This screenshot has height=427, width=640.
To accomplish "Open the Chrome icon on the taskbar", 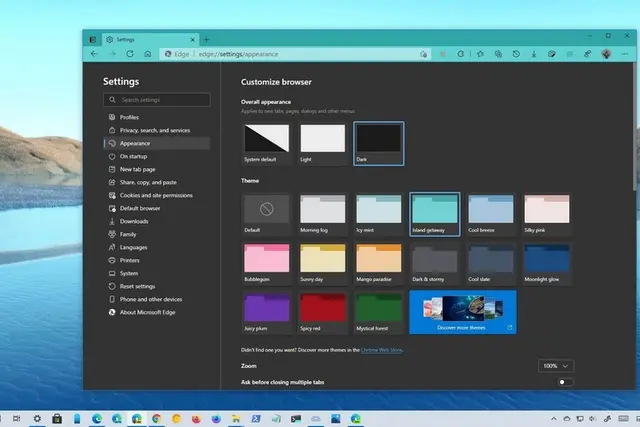I will pyautogui.click(x=156, y=418).
